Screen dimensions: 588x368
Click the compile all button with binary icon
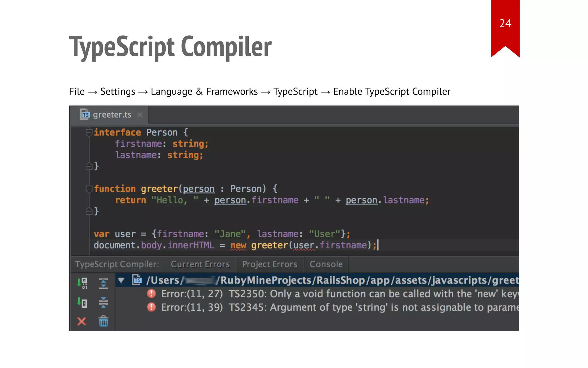tap(82, 283)
